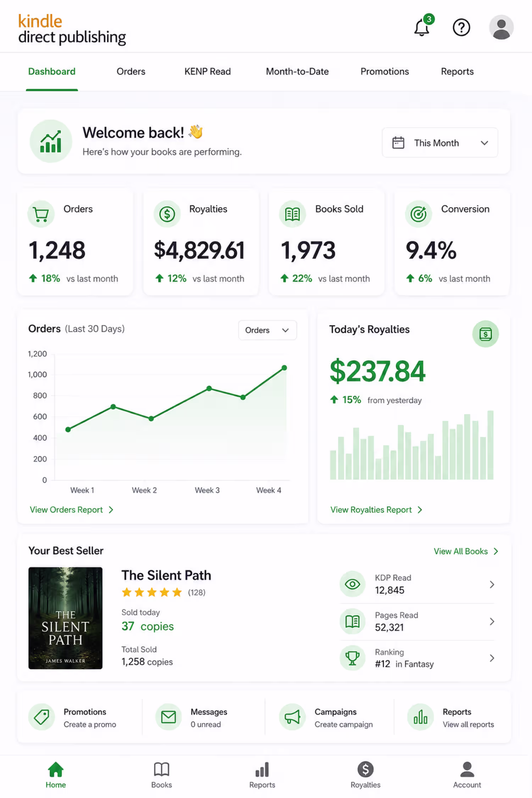Go to Home in the bottom navigation
Viewport: 532px width, 798px height.
(56, 775)
